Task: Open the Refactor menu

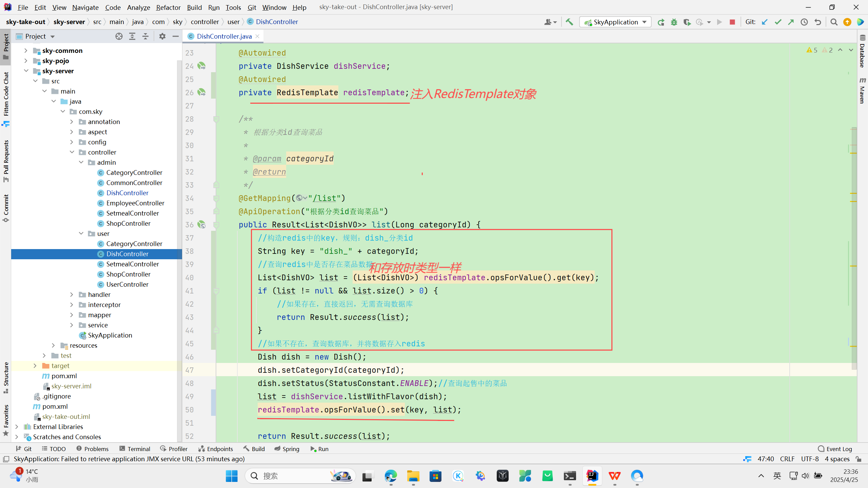Action: coord(168,7)
